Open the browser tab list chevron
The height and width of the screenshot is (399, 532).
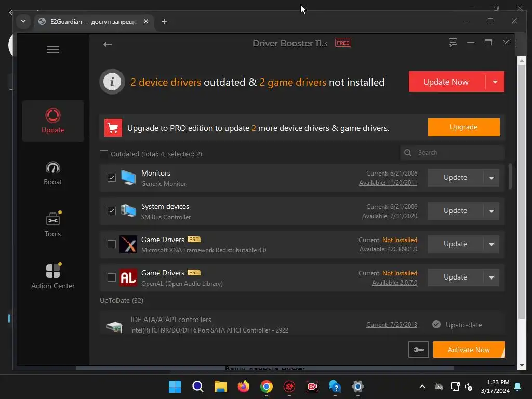click(x=23, y=21)
